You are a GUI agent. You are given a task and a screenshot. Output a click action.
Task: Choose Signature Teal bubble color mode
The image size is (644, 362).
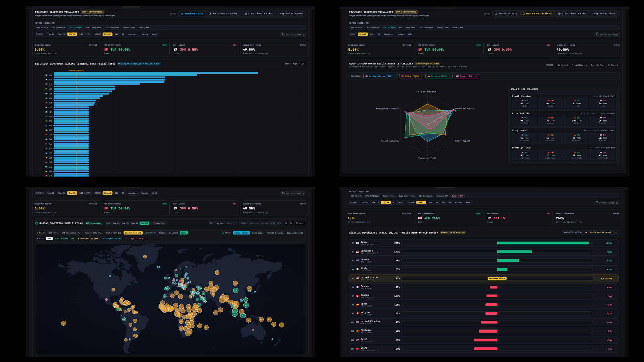295,233
